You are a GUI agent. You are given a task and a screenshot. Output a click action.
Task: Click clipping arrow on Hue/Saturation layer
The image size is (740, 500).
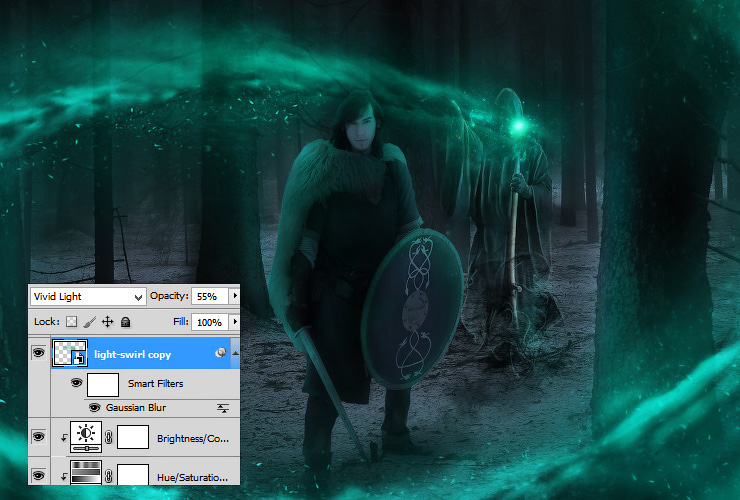click(64, 477)
